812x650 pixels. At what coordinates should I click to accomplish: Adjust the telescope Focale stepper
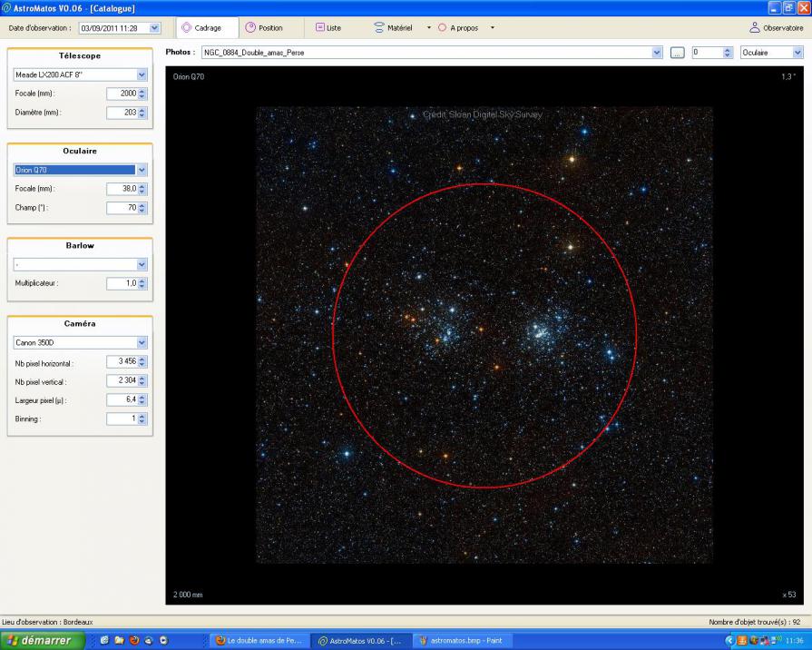click(142, 94)
